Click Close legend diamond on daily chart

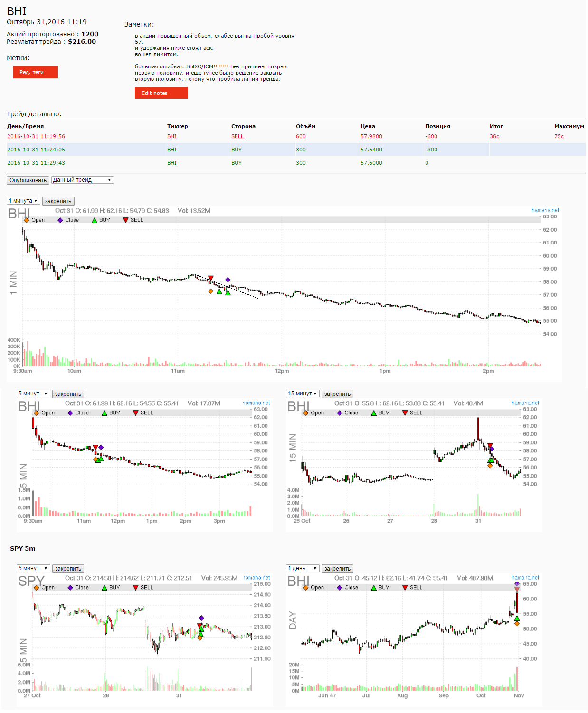click(340, 588)
